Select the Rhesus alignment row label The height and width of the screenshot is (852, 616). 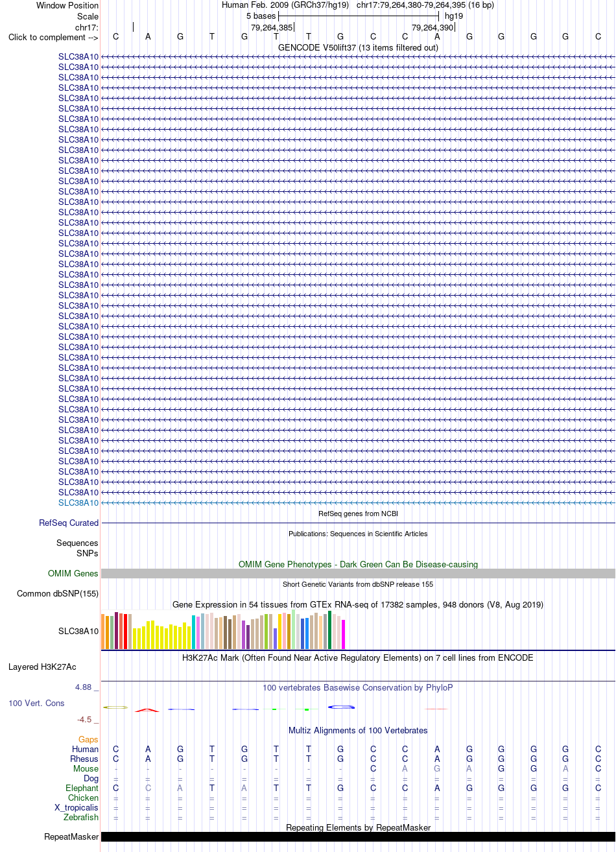84,759
